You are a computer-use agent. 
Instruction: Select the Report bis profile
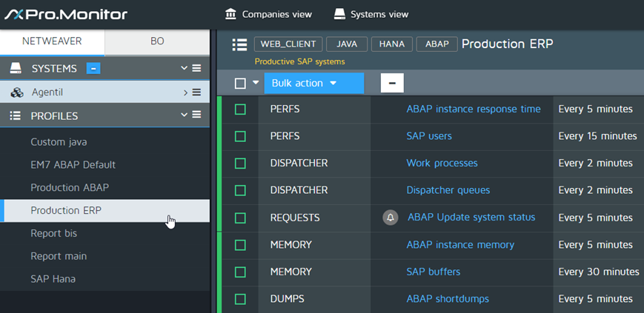54,233
